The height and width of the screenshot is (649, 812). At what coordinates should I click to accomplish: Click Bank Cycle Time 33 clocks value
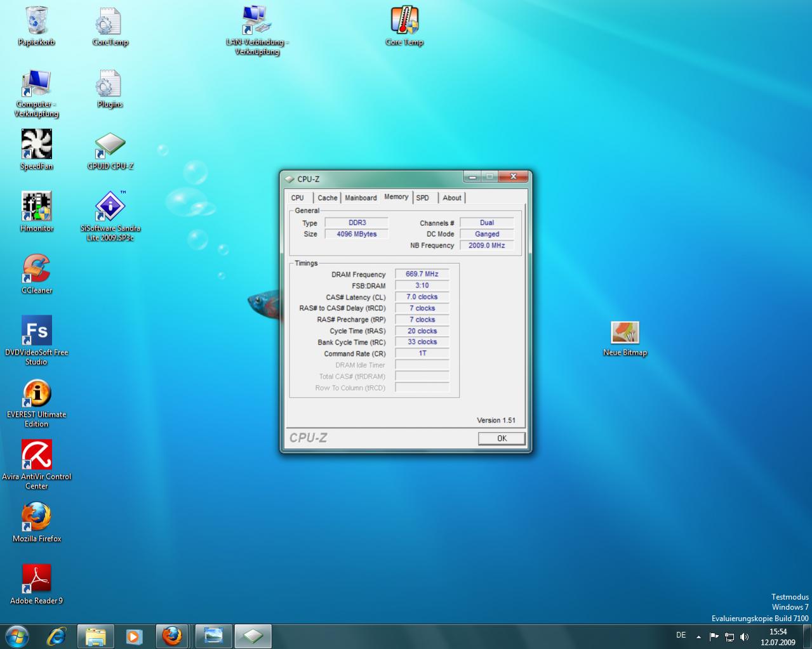tap(422, 342)
